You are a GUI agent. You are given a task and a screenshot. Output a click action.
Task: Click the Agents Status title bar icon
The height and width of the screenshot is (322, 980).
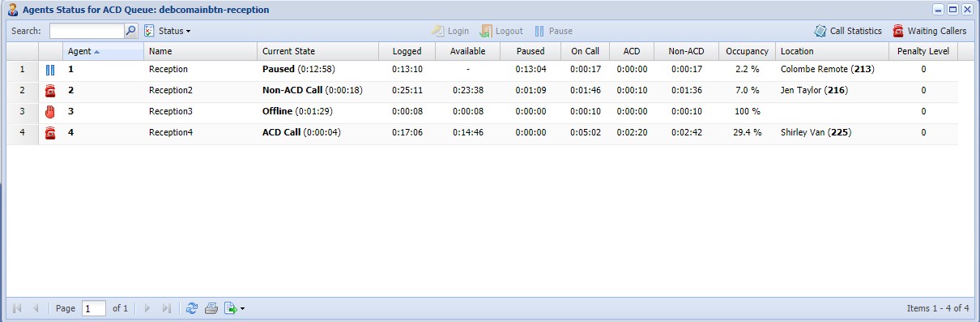[x=13, y=10]
